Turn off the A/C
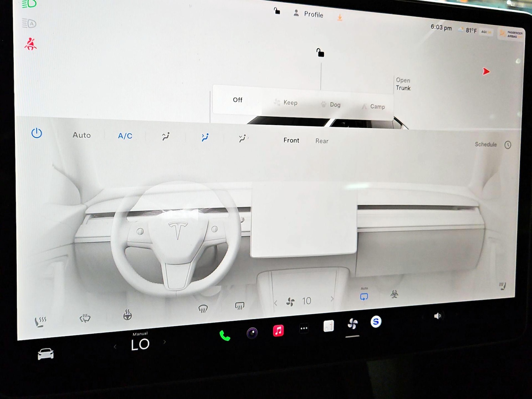 [x=125, y=136]
